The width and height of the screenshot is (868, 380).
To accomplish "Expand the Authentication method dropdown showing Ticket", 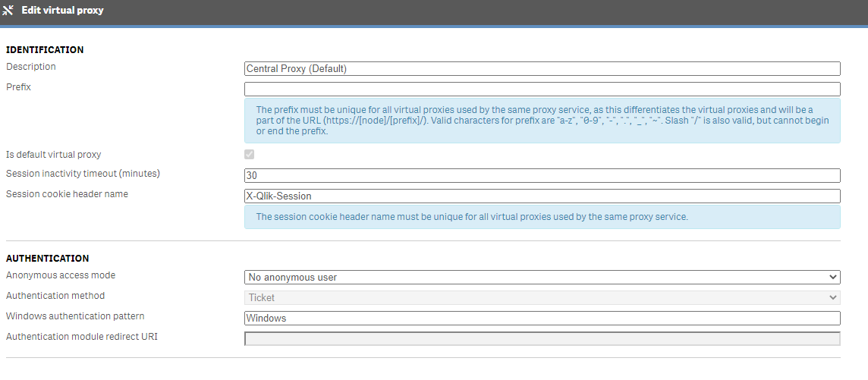I will tap(542, 297).
